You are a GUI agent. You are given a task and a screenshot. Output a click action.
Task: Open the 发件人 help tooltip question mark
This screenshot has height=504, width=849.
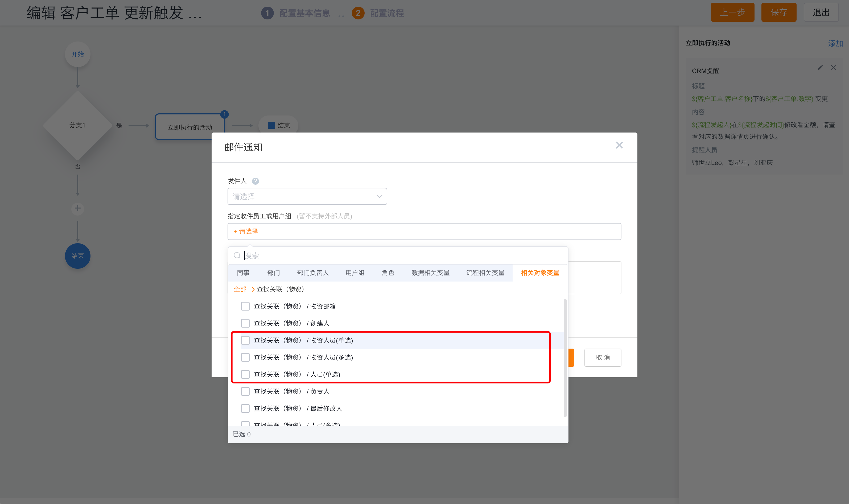255,181
